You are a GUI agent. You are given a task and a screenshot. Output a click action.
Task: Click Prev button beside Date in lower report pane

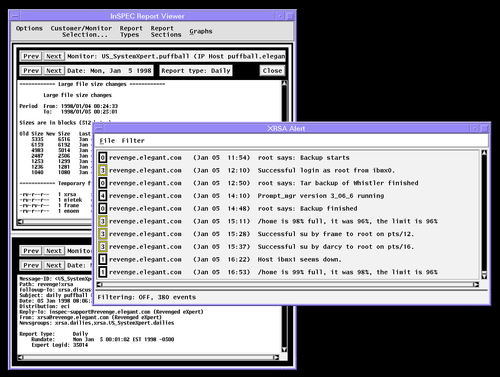pyautogui.click(x=31, y=265)
